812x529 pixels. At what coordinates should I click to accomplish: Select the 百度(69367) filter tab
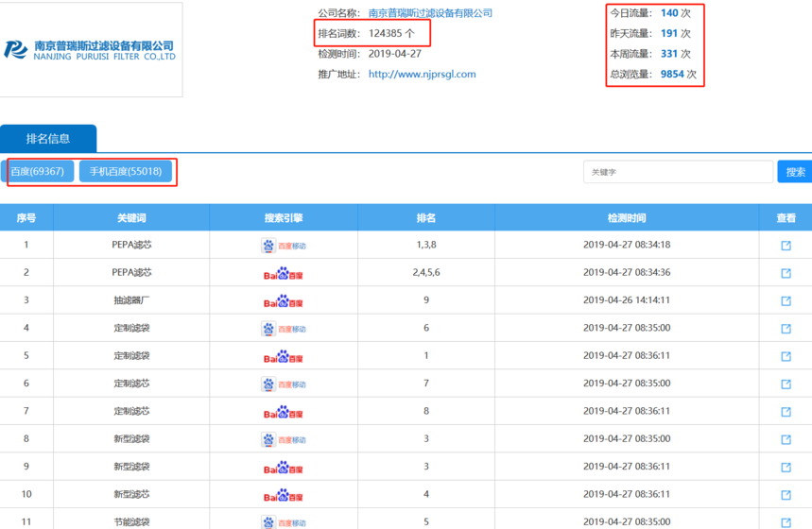click(x=37, y=171)
